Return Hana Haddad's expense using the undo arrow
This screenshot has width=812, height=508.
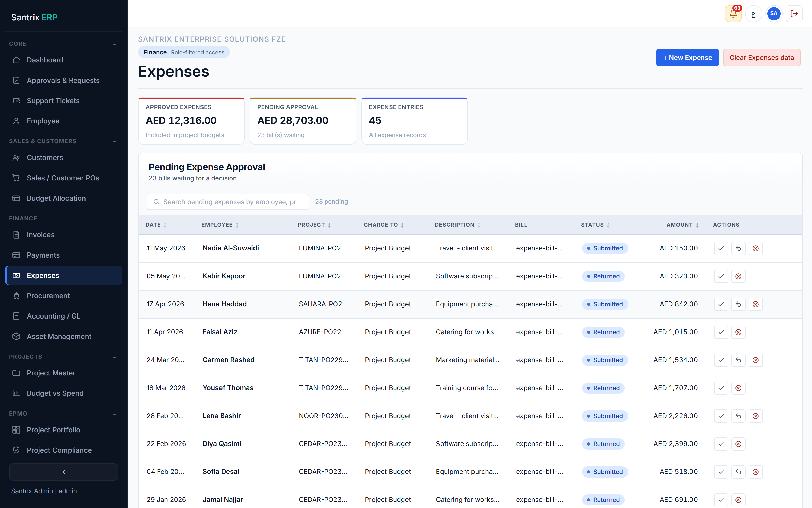click(x=738, y=304)
